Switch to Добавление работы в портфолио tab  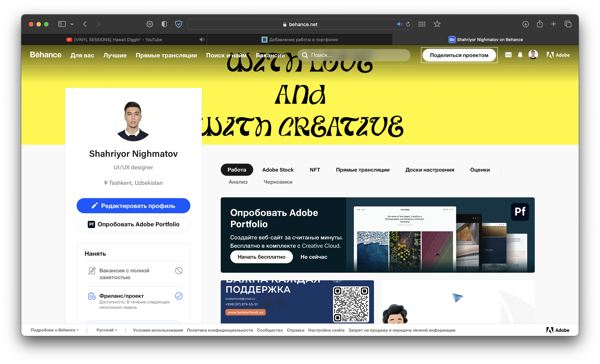[x=300, y=40]
